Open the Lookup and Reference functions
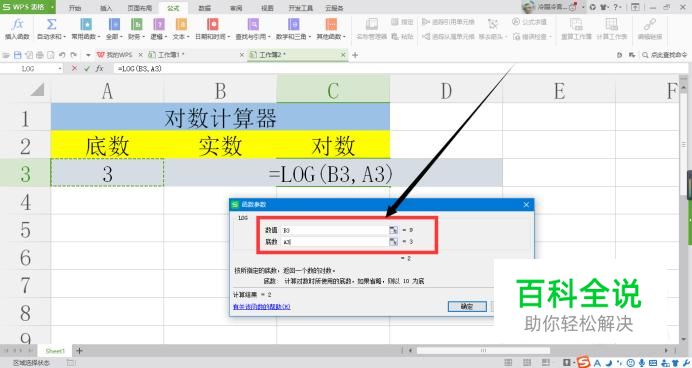 pyautogui.click(x=253, y=28)
